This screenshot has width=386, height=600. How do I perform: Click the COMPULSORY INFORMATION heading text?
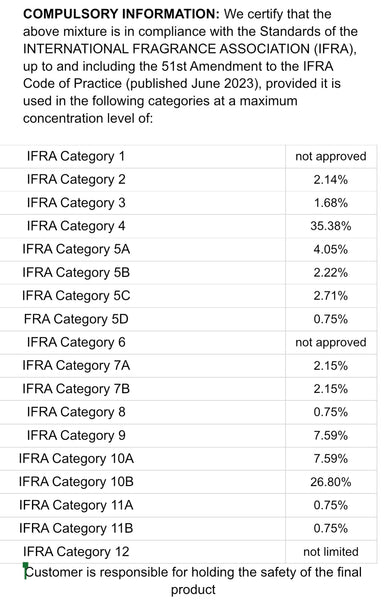[x=121, y=14]
